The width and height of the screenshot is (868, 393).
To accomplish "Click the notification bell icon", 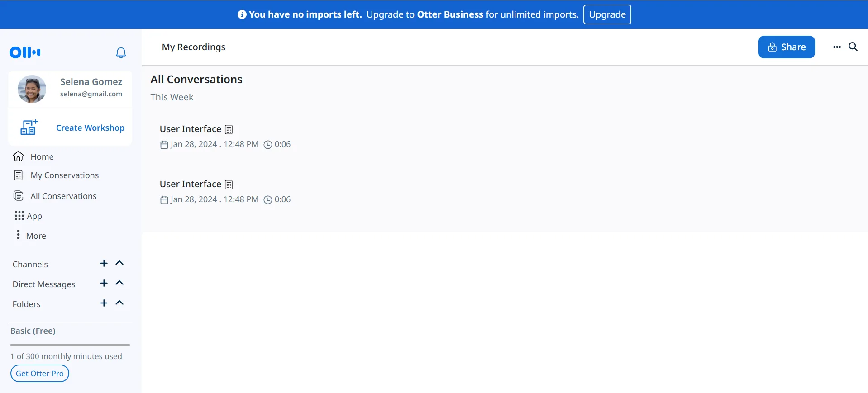I will coord(121,53).
